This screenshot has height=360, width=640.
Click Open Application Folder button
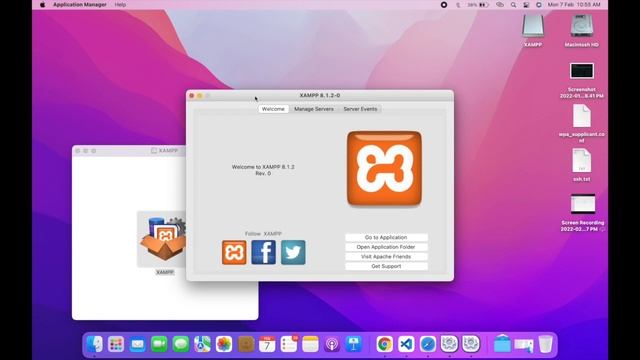tap(386, 247)
